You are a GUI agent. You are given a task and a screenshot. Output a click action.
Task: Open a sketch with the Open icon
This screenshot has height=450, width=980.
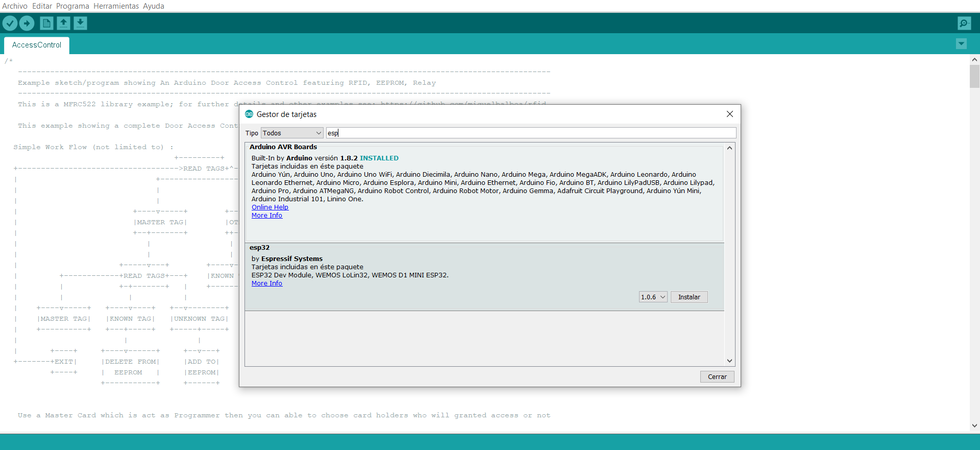click(63, 23)
